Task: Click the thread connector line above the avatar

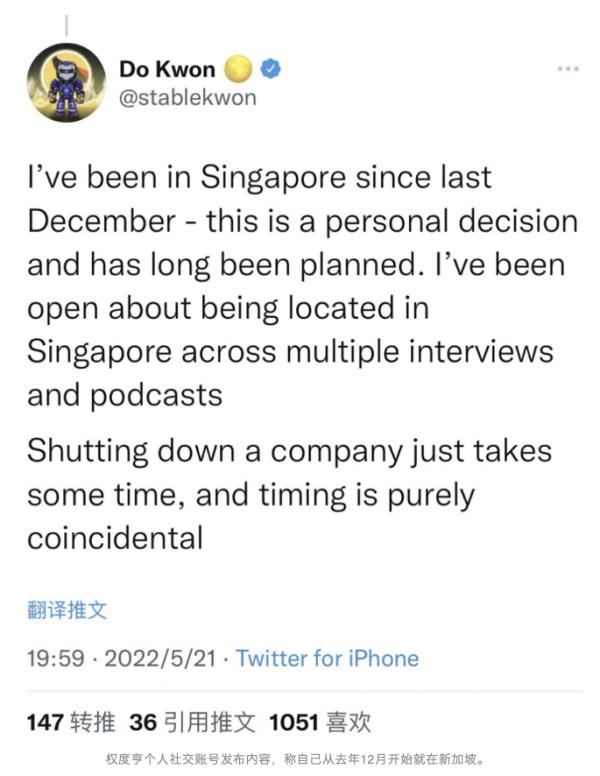Action: click(66, 25)
